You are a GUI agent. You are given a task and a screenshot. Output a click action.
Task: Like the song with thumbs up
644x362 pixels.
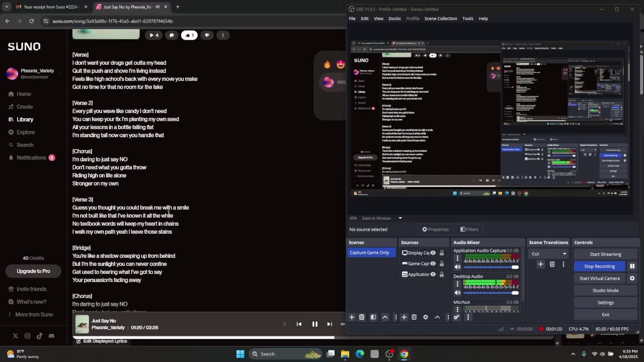(189, 35)
